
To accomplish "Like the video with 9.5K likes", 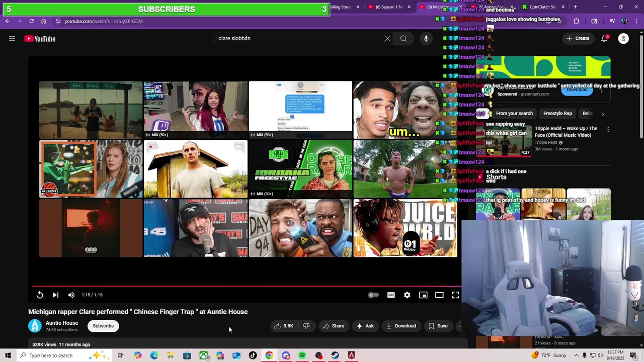I will tap(283, 326).
